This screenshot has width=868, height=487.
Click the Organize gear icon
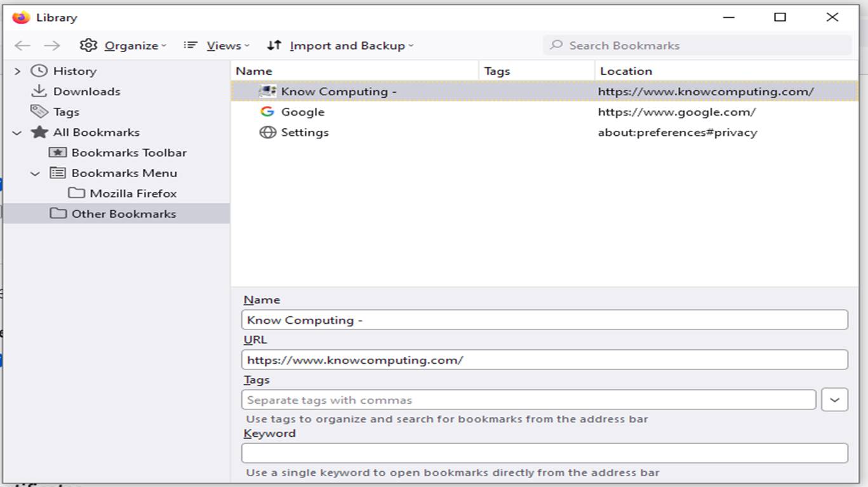[89, 45]
